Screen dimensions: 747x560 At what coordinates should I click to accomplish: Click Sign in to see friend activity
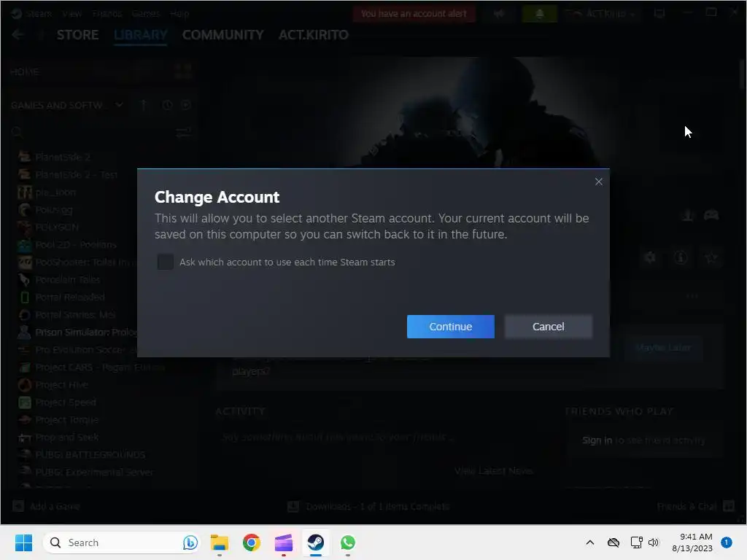(x=597, y=440)
